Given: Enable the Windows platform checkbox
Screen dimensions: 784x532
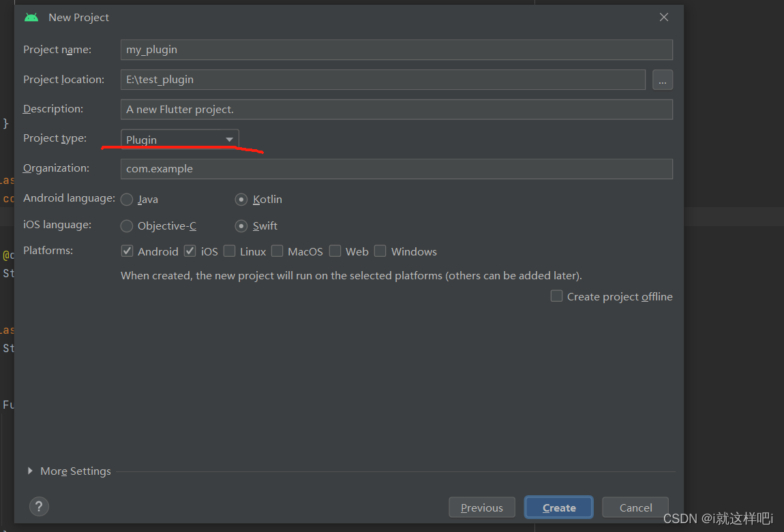Looking at the screenshot, I should coord(380,251).
